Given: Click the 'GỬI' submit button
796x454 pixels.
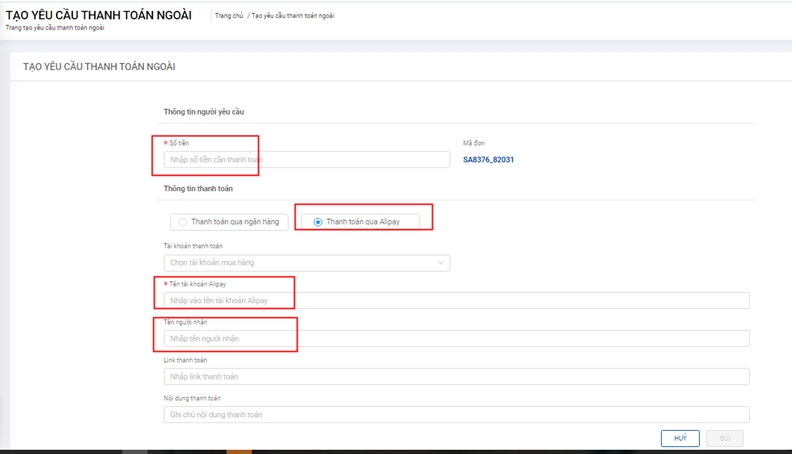Looking at the screenshot, I should pos(723,439).
